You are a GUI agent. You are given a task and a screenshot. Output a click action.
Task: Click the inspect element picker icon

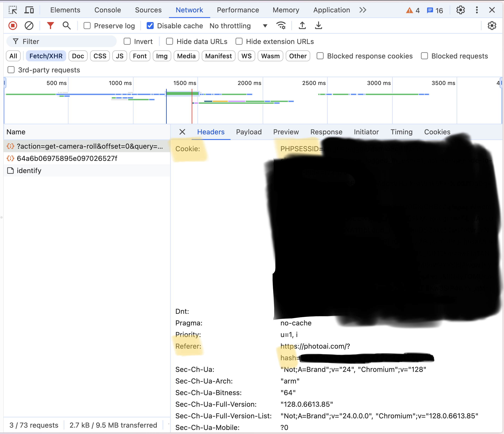[x=13, y=10]
